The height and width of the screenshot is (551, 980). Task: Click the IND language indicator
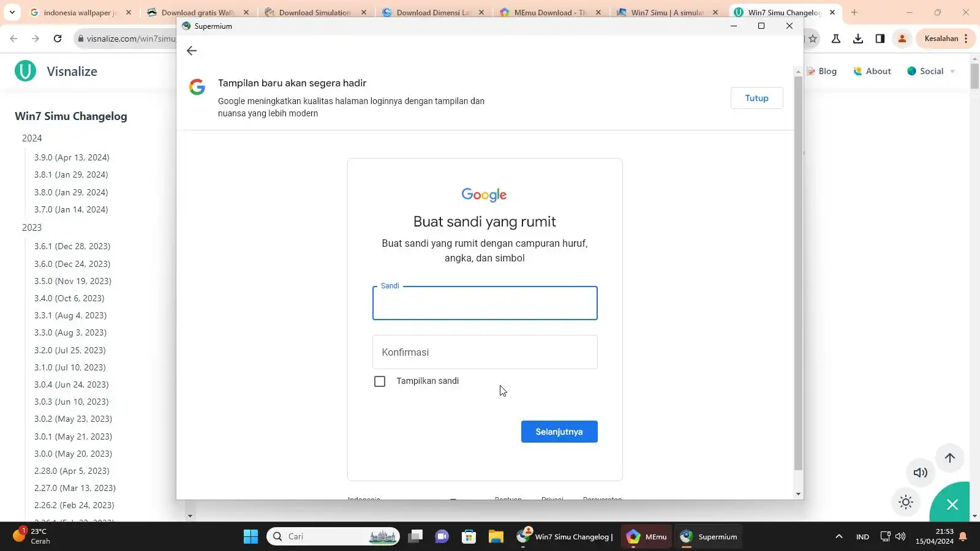click(x=862, y=537)
